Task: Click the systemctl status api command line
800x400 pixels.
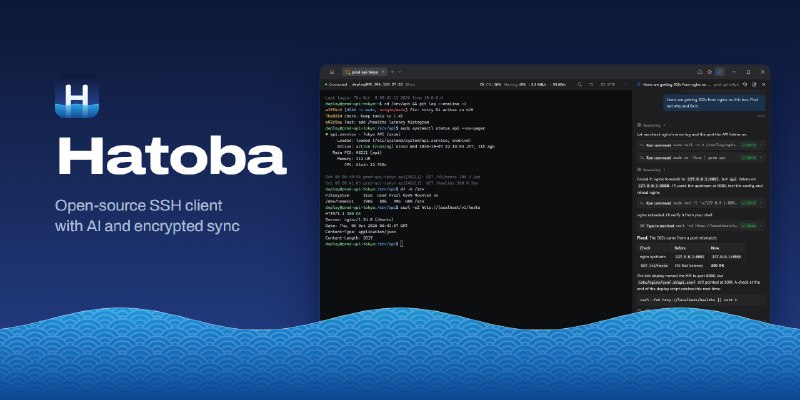Action: (406, 129)
